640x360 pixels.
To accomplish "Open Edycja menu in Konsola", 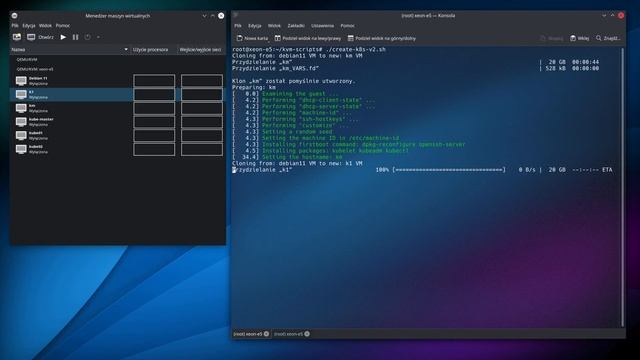I will coord(255,25).
